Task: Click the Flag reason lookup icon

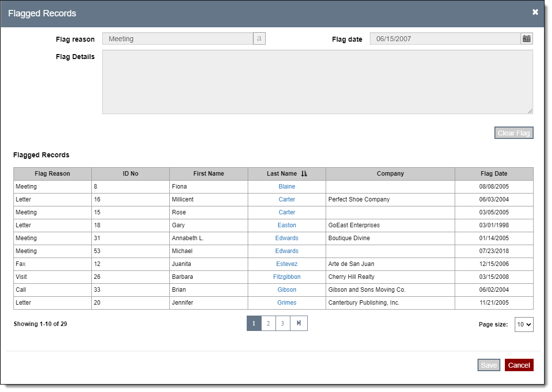Action: (259, 39)
